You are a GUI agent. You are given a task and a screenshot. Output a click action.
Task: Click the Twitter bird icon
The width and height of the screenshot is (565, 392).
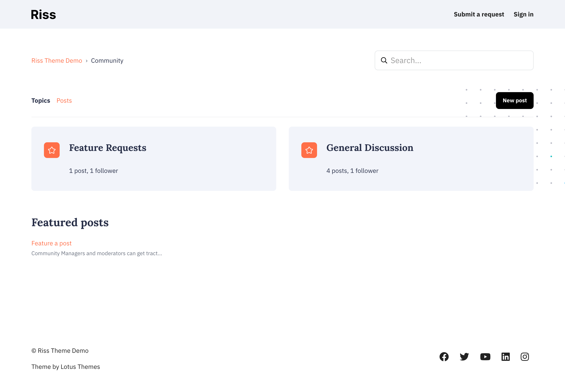point(464,357)
